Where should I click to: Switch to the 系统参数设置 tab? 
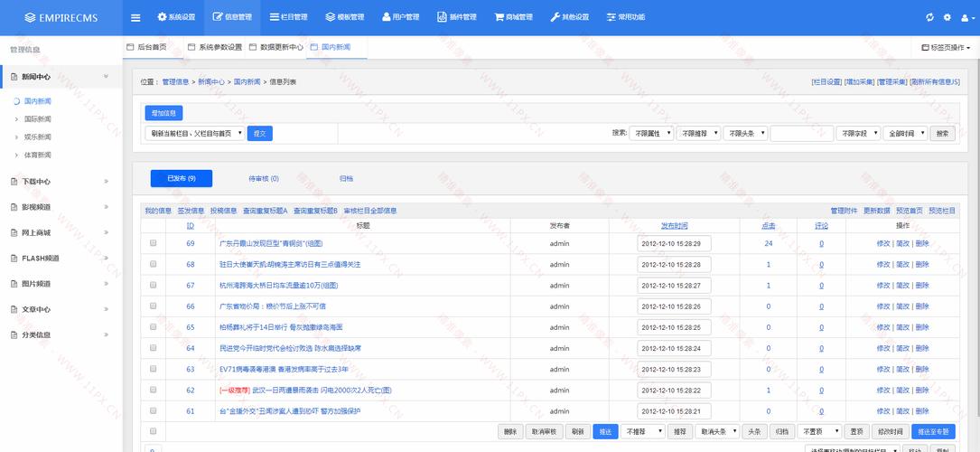pos(214,47)
